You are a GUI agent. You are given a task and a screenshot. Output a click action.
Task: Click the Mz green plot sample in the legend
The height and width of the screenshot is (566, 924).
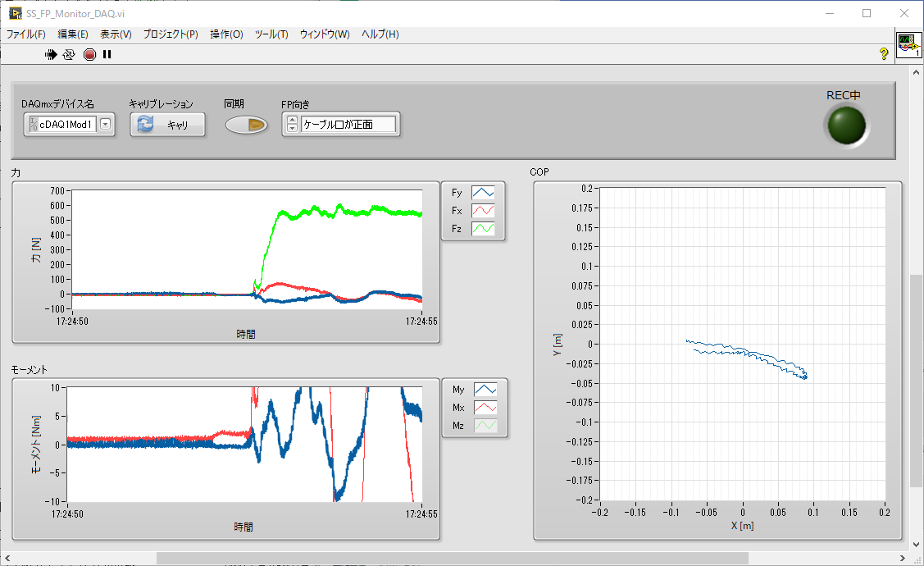click(485, 426)
